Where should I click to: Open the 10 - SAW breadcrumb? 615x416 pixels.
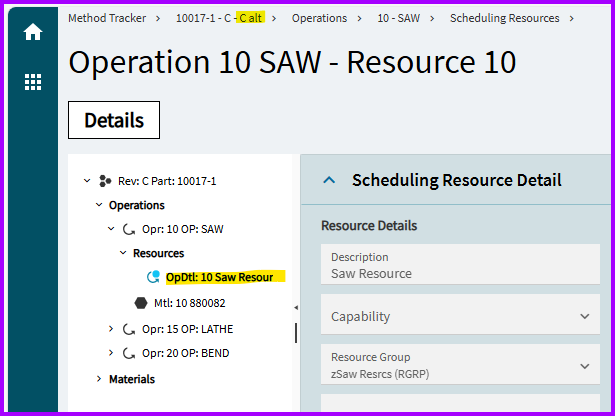398,18
